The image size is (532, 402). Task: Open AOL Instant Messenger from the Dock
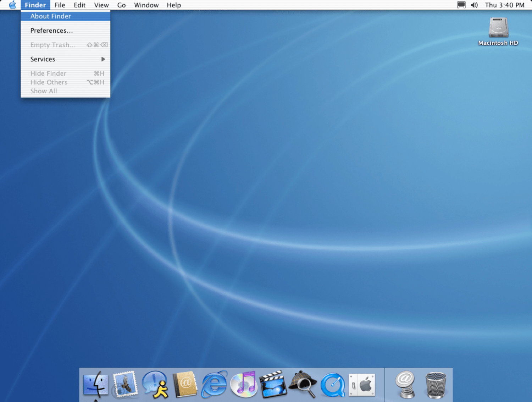[x=155, y=384]
